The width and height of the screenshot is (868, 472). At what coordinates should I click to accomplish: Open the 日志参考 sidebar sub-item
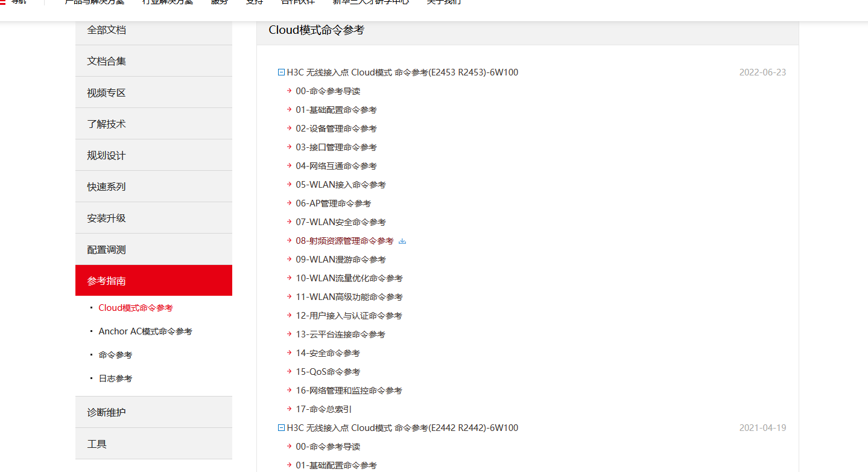(x=115, y=378)
